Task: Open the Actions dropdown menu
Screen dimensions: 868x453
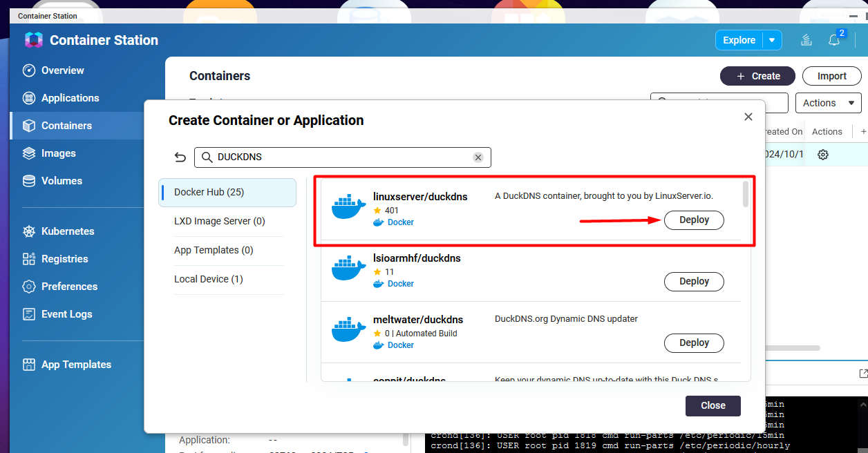Action: point(828,103)
